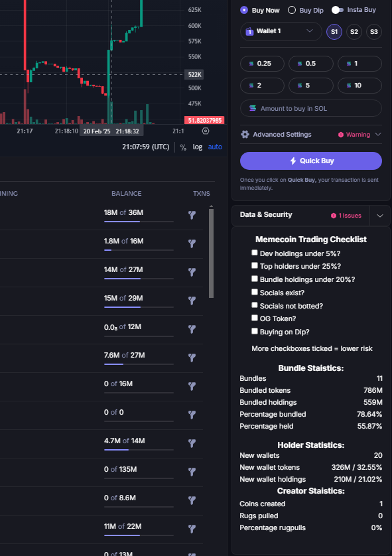392x556 pixels.
Task: Open chart settings gear icon
Action: 205,131
